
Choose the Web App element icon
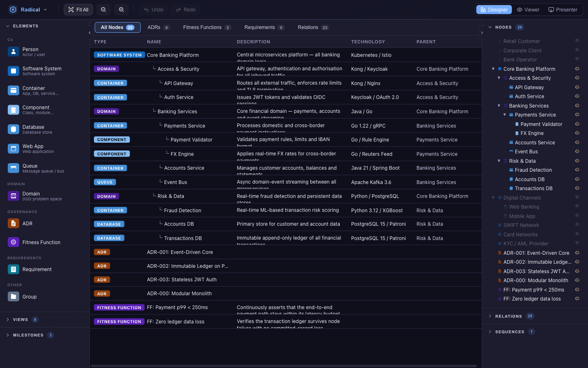13,149
